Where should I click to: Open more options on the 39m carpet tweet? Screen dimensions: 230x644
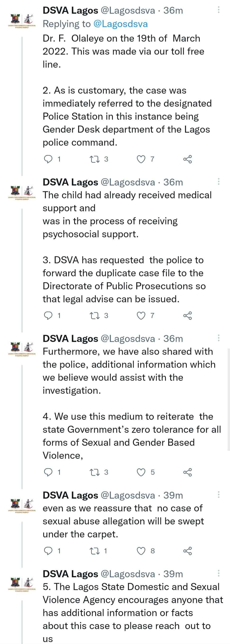218,495
